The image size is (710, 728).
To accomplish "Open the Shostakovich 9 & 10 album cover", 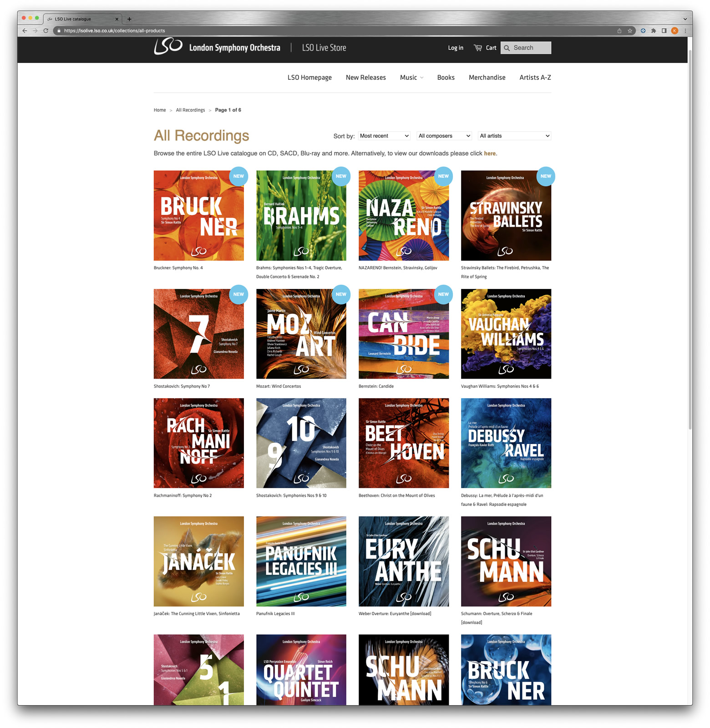I will pyautogui.click(x=301, y=443).
